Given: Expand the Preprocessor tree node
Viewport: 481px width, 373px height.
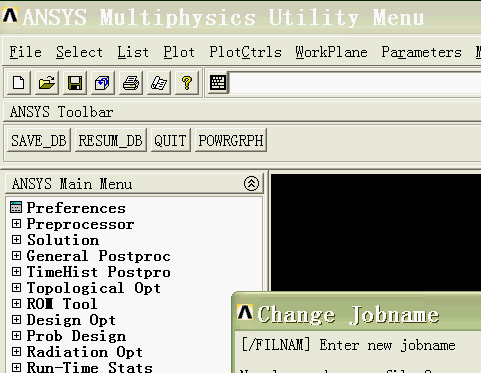Looking at the screenshot, I should click(16, 223).
